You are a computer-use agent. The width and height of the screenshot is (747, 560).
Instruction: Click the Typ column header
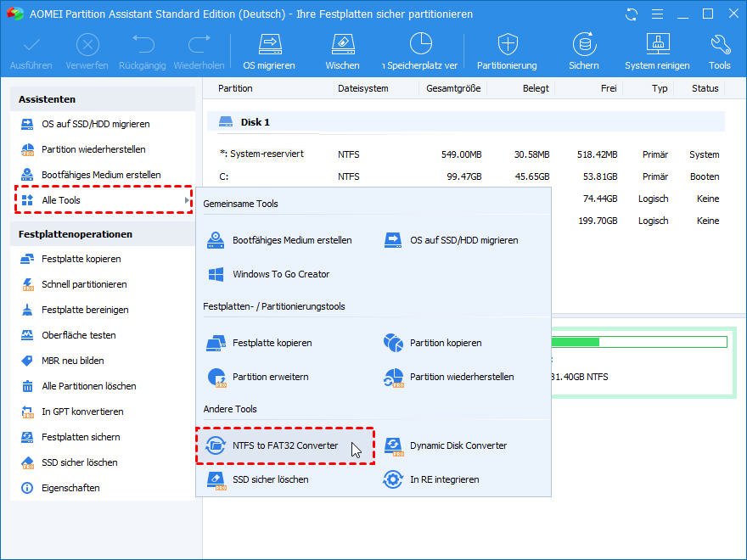tap(660, 88)
